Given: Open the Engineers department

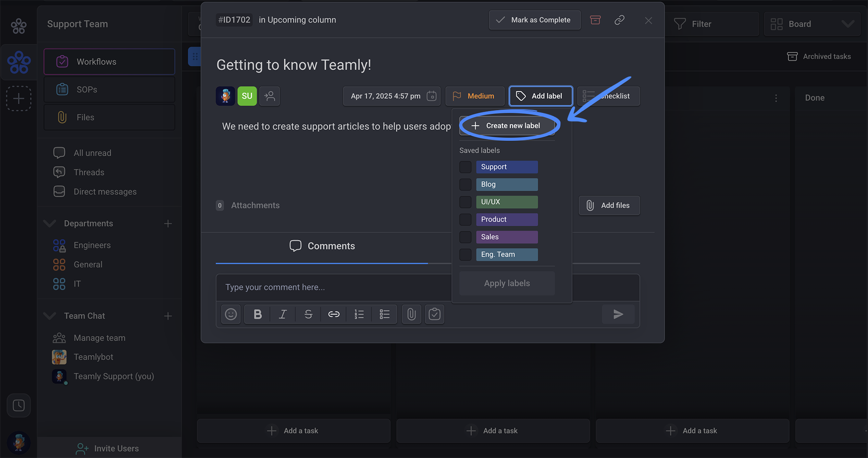Looking at the screenshot, I should 92,245.
